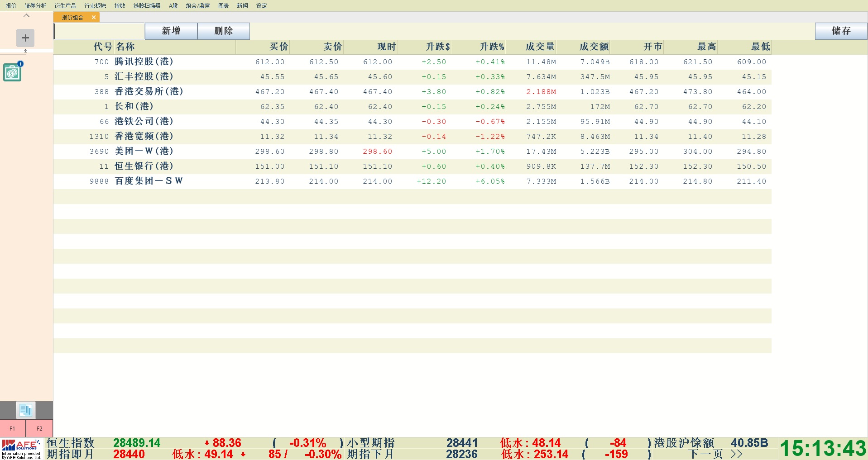868x460 pixels.
Task: Open the 报价 menu
Action: click(x=11, y=5)
